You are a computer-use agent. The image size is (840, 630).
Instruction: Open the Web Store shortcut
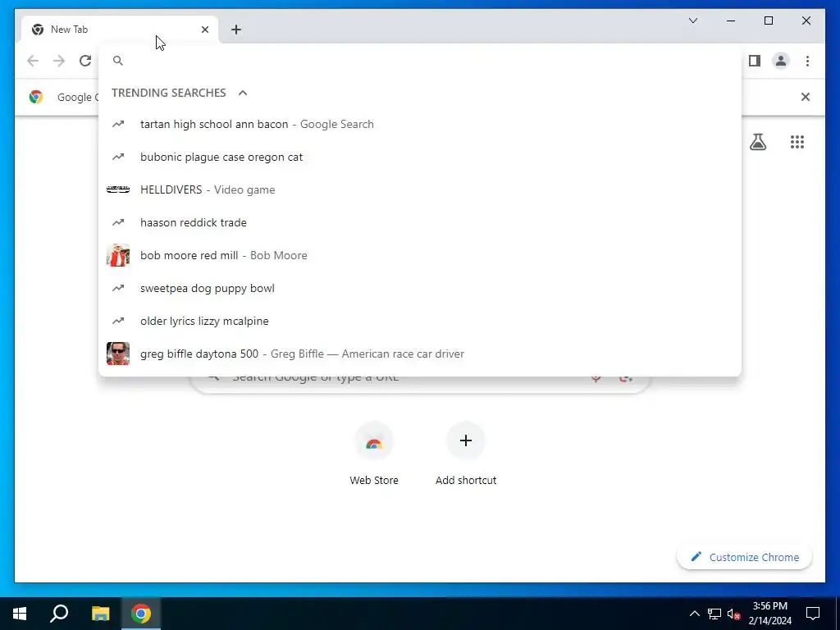pos(374,454)
